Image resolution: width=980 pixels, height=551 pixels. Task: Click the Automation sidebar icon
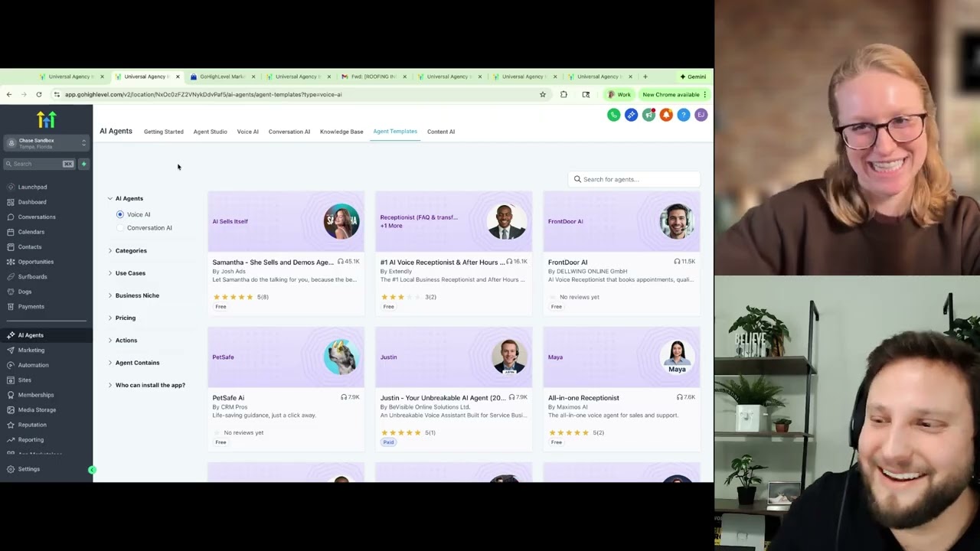[11, 365]
